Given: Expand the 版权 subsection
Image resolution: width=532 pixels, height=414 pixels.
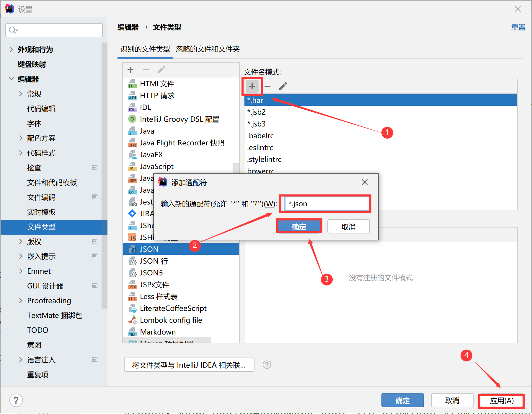Looking at the screenshot, I should click(x=21, y=241).
